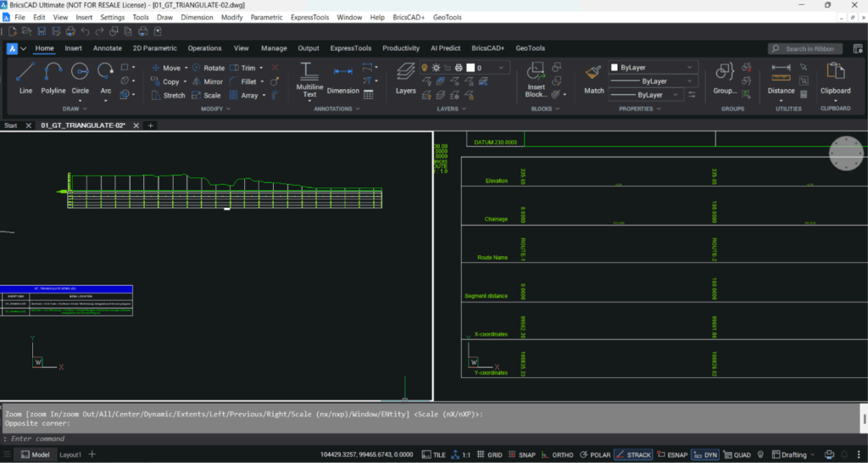This screenshot has height=463, width=868.
Task: Select the Line drawing tool
Action: (x=25, y=77)
